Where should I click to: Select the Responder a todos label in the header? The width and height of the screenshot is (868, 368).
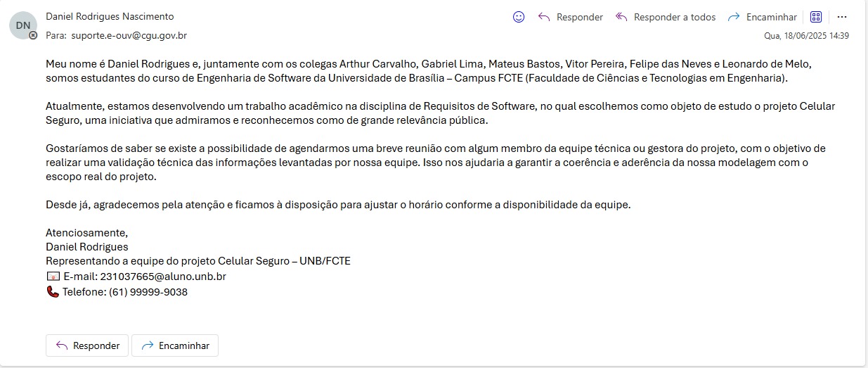tap(675, 17)
